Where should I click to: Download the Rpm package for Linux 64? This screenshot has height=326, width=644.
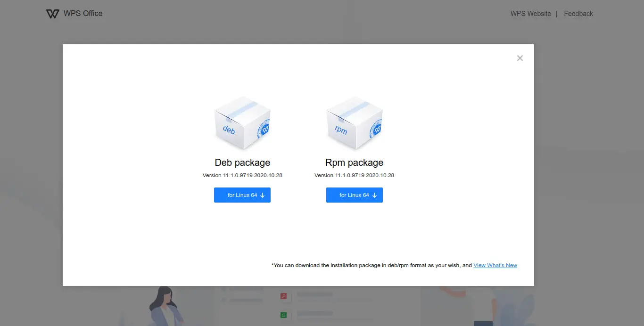click(x=355, y=195)
